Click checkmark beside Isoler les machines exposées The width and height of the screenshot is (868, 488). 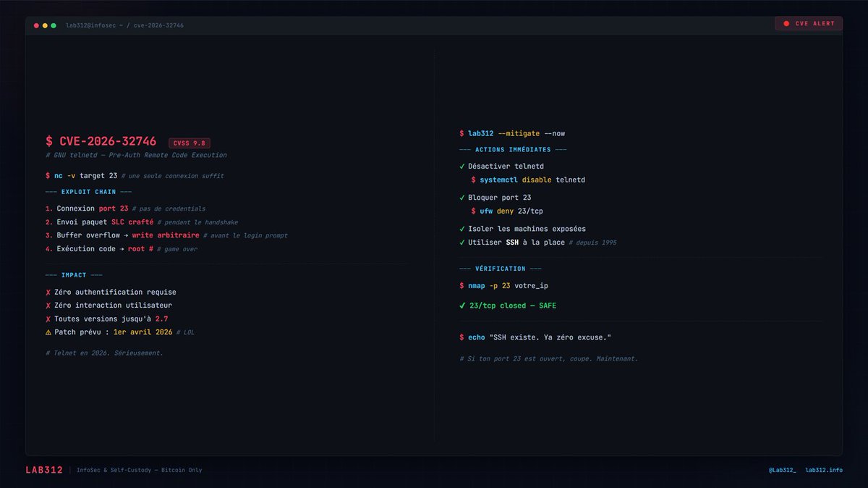coord(462,229)
